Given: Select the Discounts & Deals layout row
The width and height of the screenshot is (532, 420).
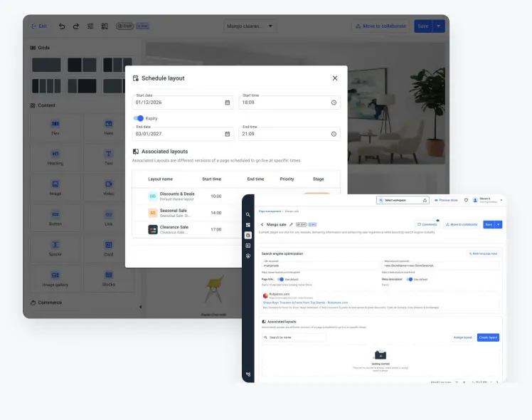Looking at the screenshot, I should tap(187, 196).
